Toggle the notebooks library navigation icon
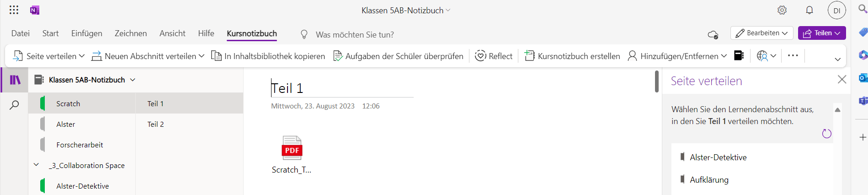This screenshot has width=868, height=195. [15, 80]
